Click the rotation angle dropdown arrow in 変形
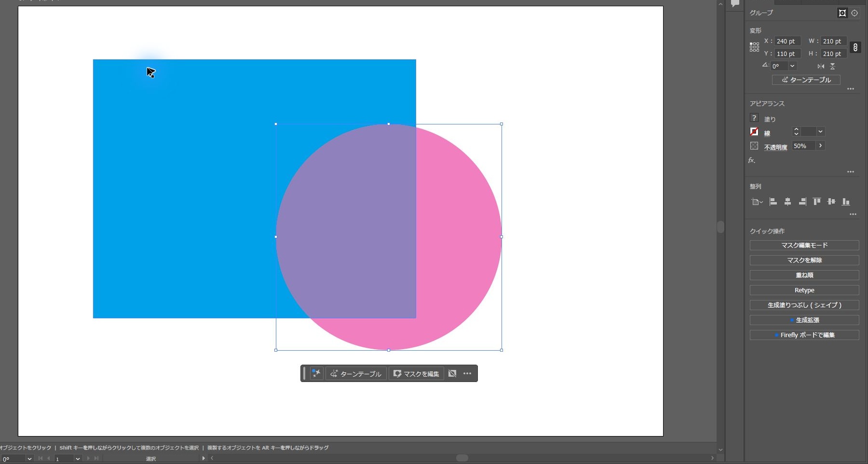The image size is (868, 464). (x=792, y=66)
